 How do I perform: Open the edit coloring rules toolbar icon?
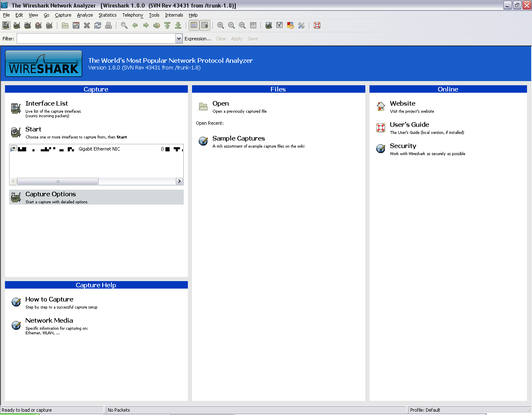click(290, 25)
